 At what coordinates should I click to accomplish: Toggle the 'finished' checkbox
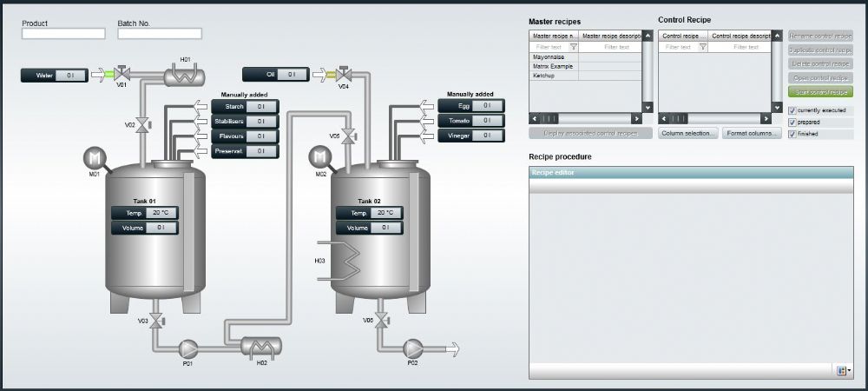pos(792,134)
